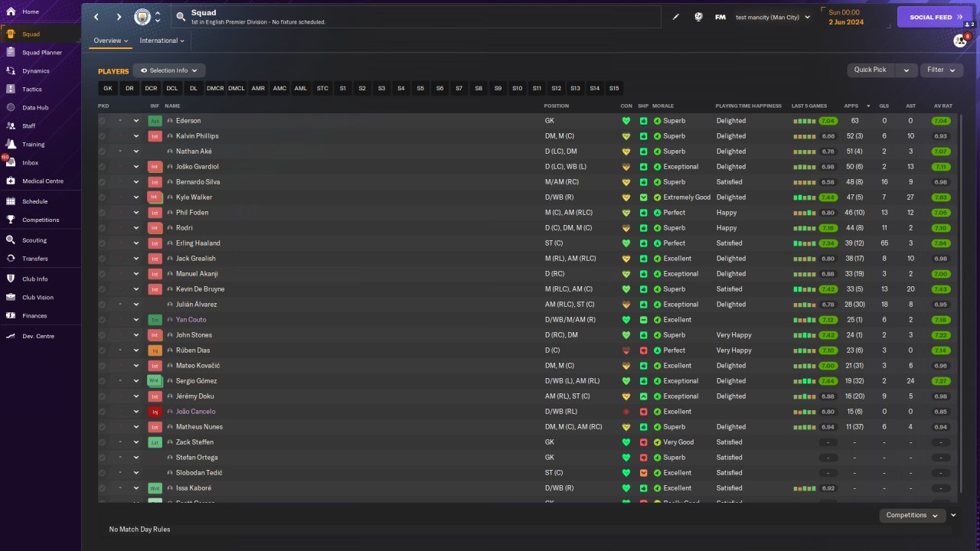Open the Home sidebar icon
Viewport: 980px width, 551px height.
[11, 12]
